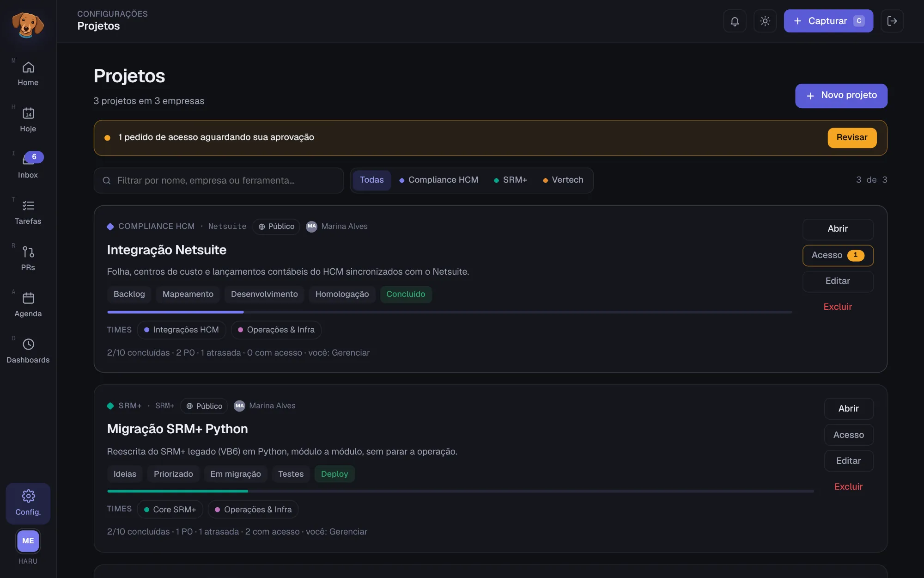Delete Migração SRM+ Python via Excluir

pos(849,487)
